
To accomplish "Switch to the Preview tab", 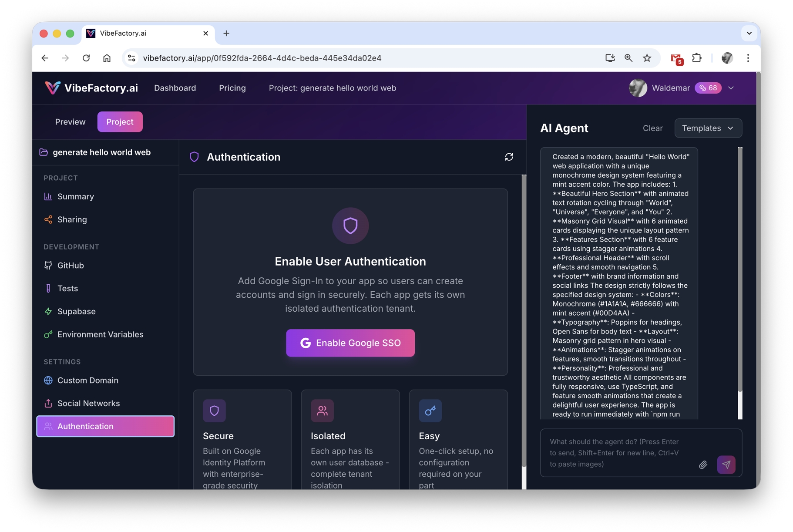I will 70,122.
